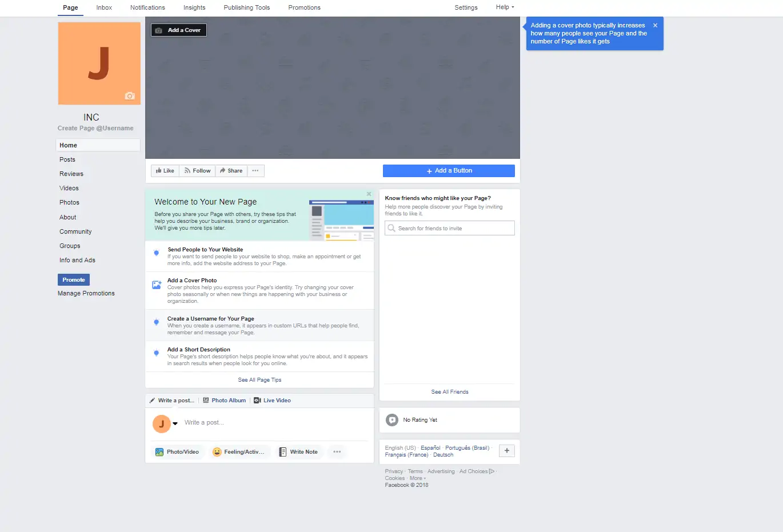783x532 pixels.
Task: Click the orange J profile picture
Action: coord(99,63)
